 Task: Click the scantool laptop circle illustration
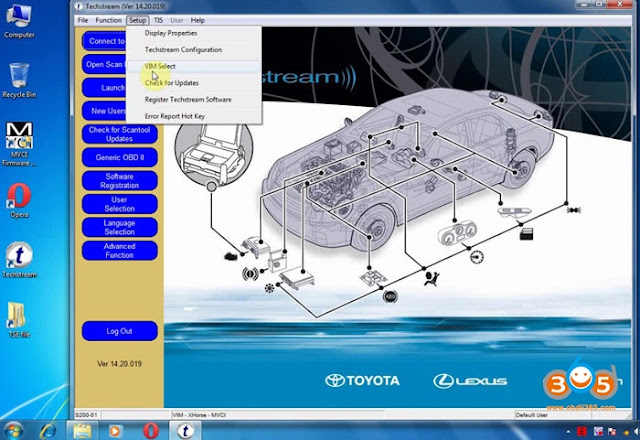(x=213, y=154)
